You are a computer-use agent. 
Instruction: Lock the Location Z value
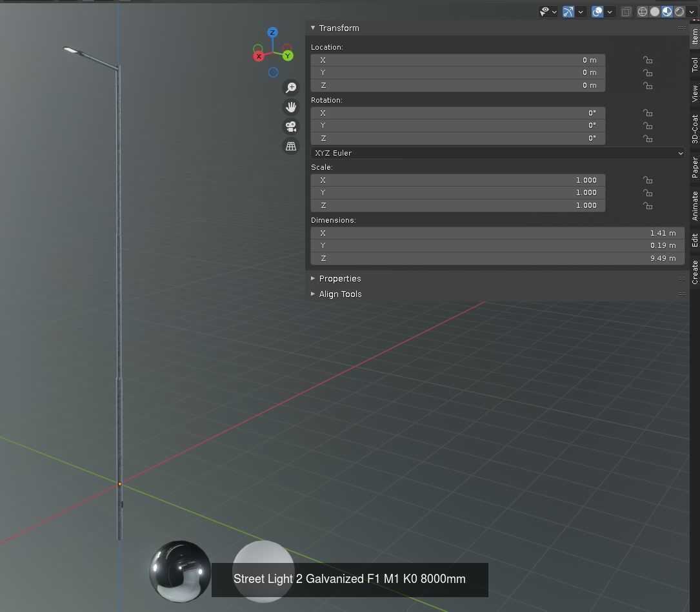(x=647, y=85)
